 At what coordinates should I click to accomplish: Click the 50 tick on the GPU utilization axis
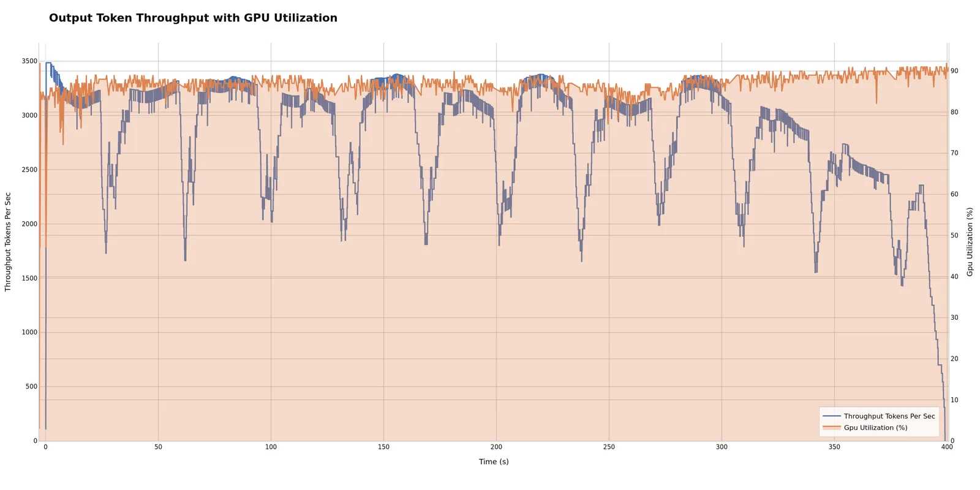954,235
